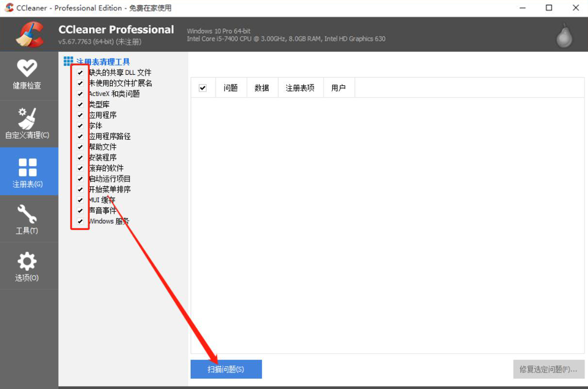Click the 修复选定问题(F) button
Screen dimensions: 588x389
[548, 369]
